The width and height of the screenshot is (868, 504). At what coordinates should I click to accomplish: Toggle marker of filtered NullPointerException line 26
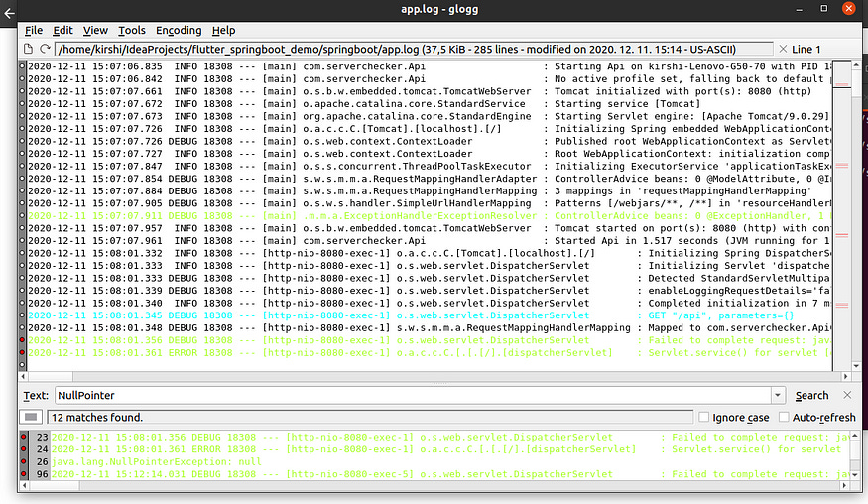coord(23,462)
